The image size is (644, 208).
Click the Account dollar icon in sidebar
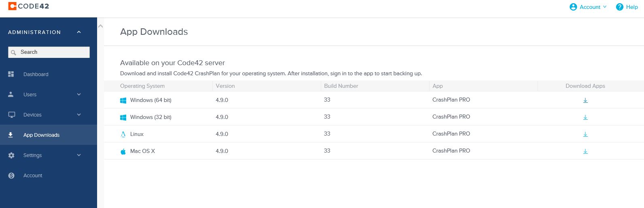11,176
